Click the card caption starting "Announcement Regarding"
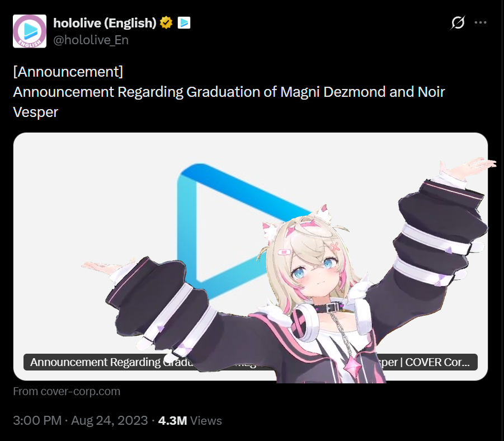The width and height of the screenshot is (504, 441). [251, 362]
